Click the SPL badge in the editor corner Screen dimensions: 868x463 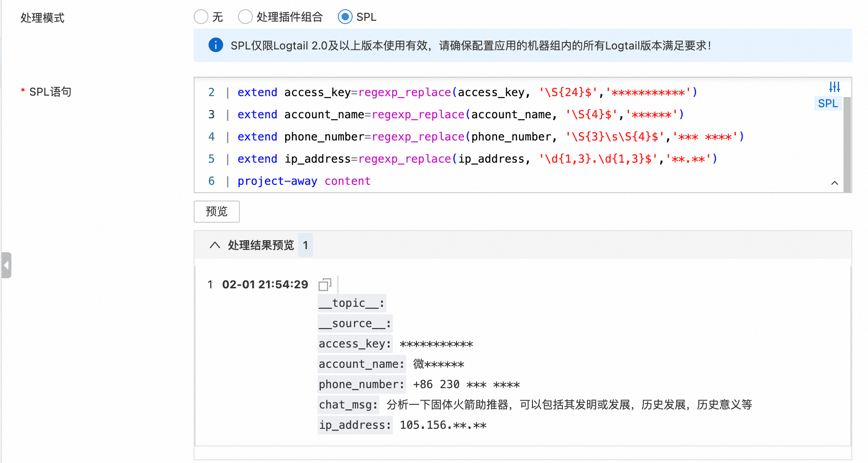coord(827,104)
